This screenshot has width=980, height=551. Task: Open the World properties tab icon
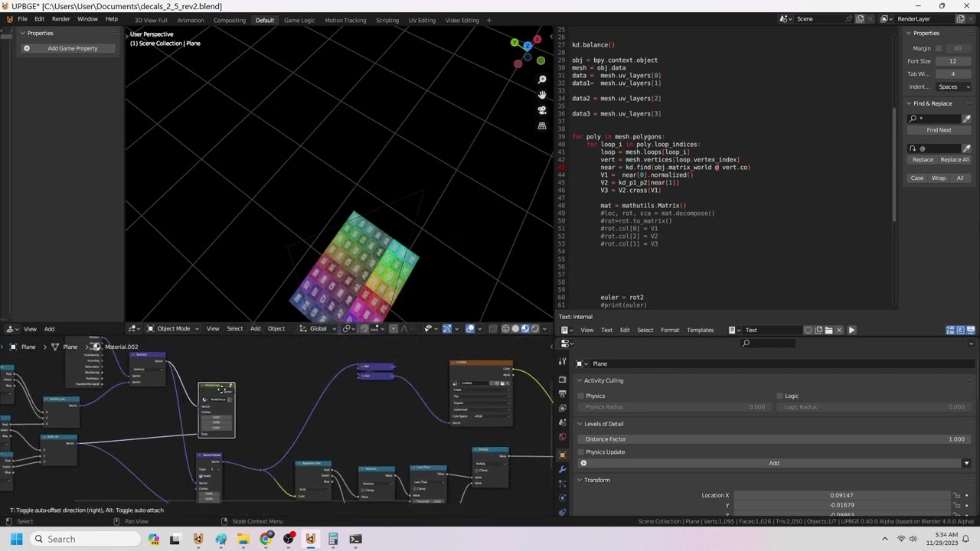pyautogui.click(x=563, y=437)
